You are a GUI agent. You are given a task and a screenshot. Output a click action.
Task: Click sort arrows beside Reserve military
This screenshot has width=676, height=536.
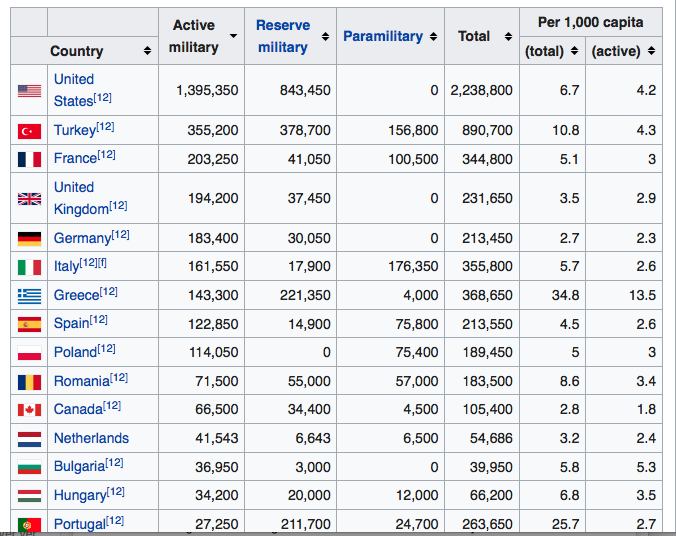click(x=325, y=36)
